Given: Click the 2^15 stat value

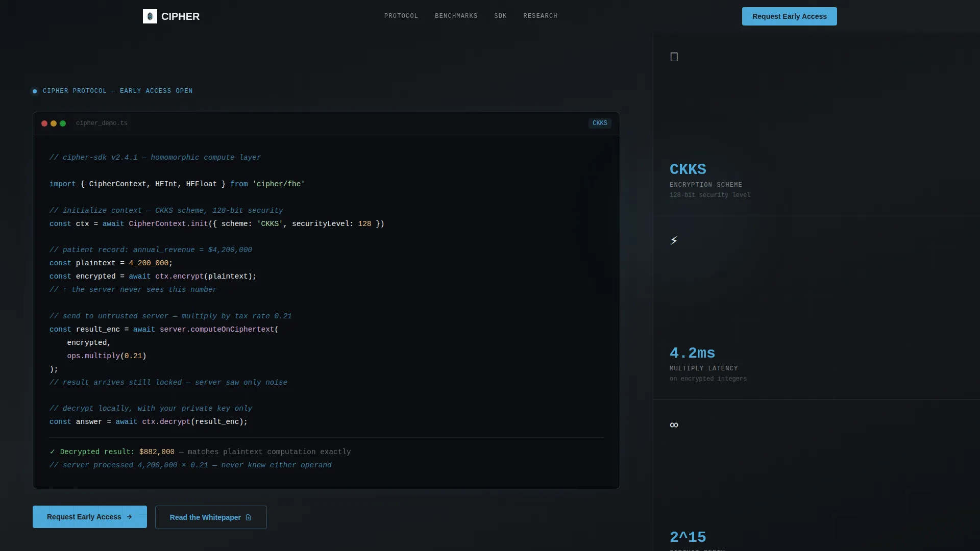Looking at the screenshot, I should 688,537.
